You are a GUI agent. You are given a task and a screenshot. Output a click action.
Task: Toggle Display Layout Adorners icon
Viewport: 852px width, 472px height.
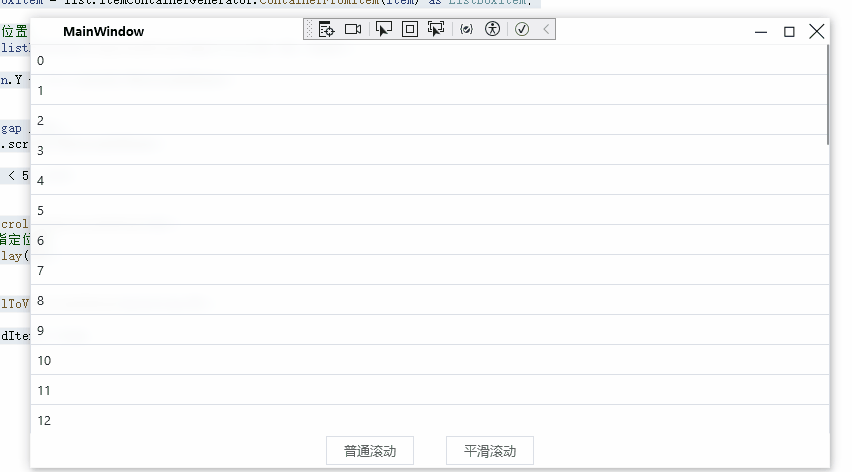[x=410, y=29]
